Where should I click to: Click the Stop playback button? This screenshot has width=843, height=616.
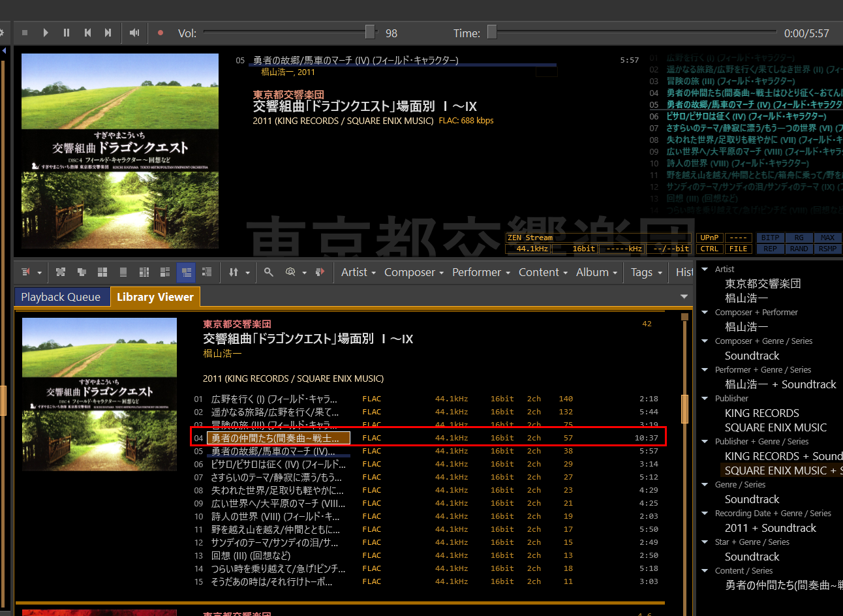point(25,33)
